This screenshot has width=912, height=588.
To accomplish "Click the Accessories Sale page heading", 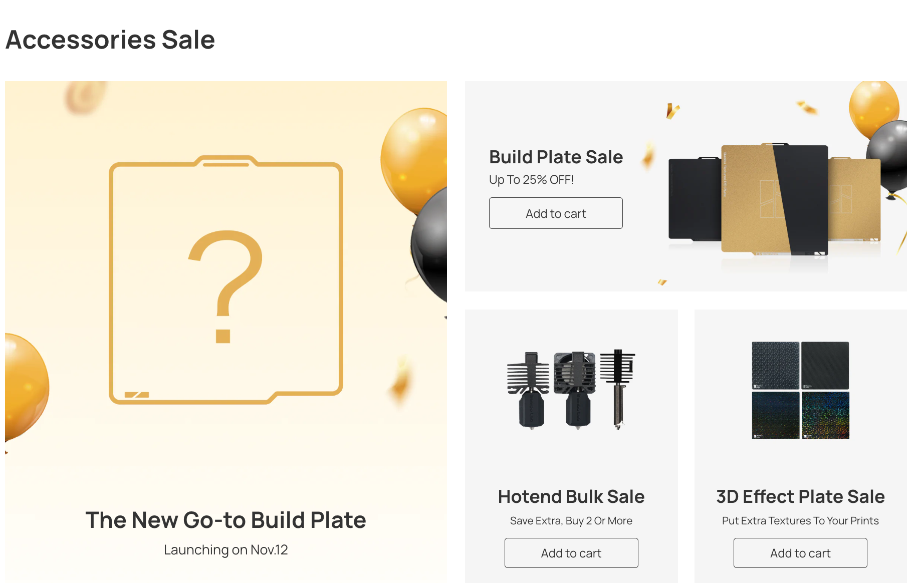I will tap(110, 40).
